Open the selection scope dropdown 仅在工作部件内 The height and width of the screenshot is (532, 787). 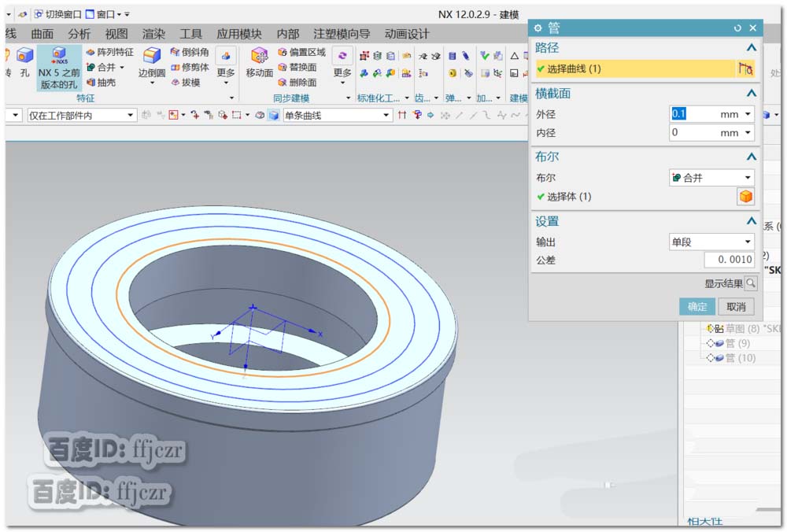pyautogui.click(x=81, y=116)
